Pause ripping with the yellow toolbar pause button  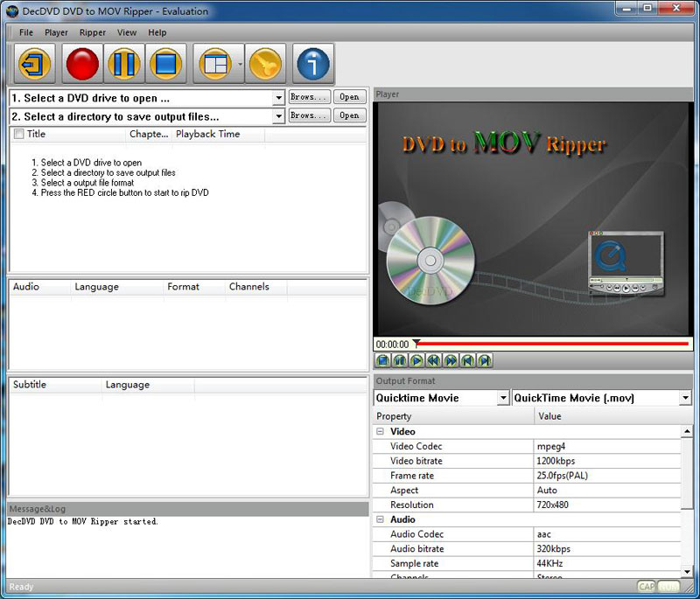124,64
